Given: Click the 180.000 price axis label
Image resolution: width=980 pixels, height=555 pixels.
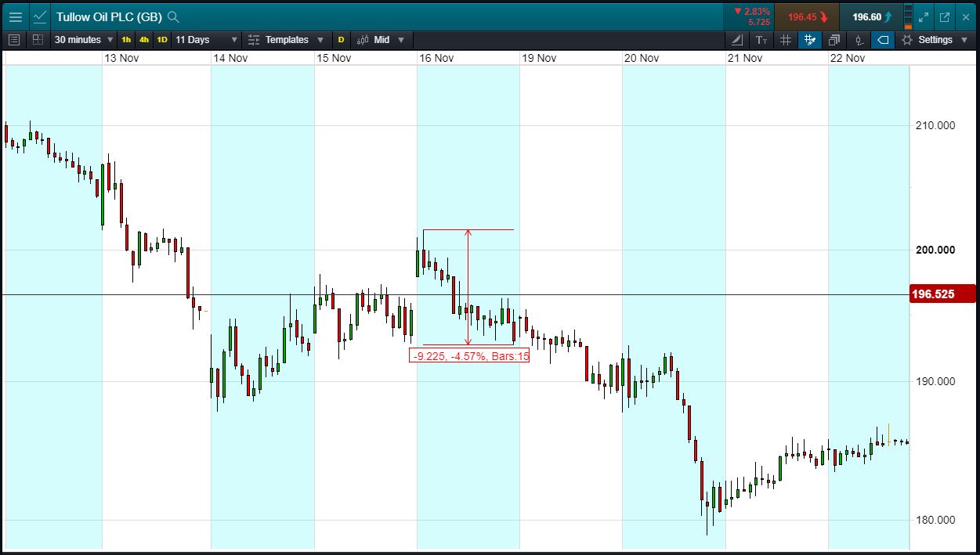Looking at the screenshot, I should click(935, 520).
